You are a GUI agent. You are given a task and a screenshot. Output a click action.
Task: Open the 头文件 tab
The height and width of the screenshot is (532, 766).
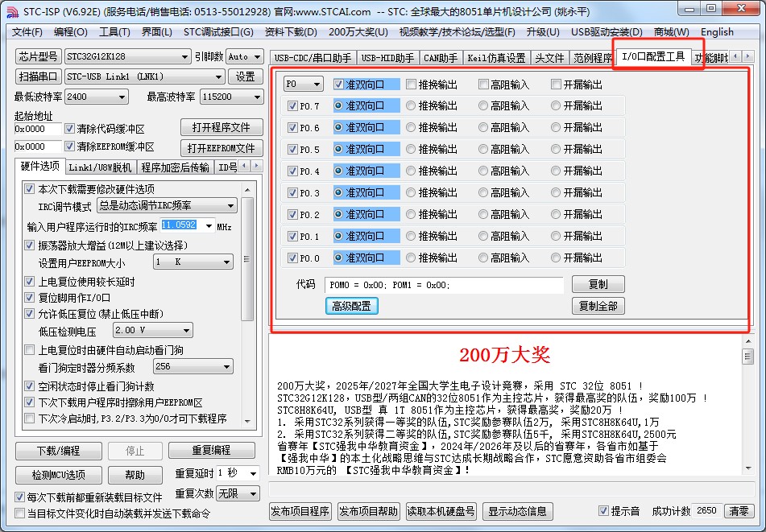549,58
